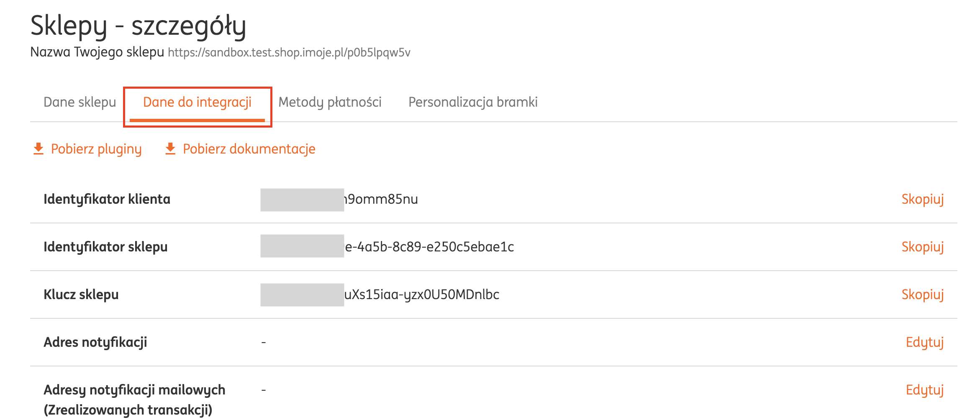Click the Sklepy - szczegóły page heading
The image size is (980, 420).
[x=138, y=26]
